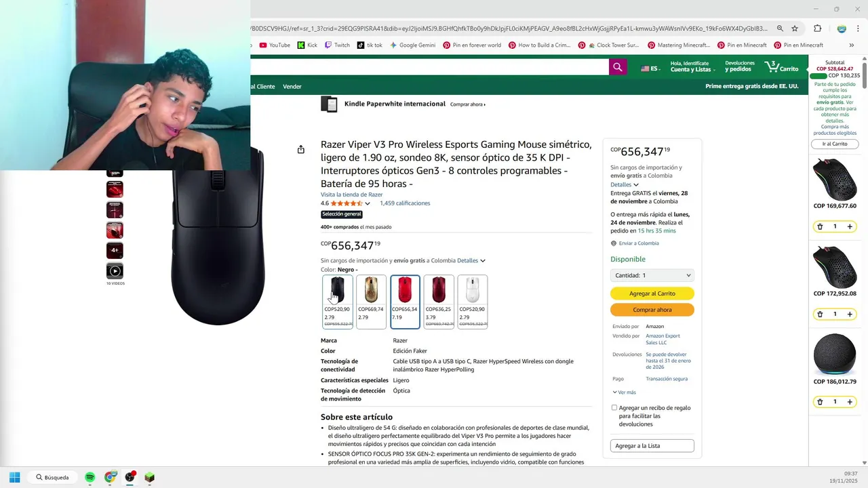The width and height of the screenshot is (868, 488).
Task: Open the Vender navigation item
Action: click(x=292, y=87)
